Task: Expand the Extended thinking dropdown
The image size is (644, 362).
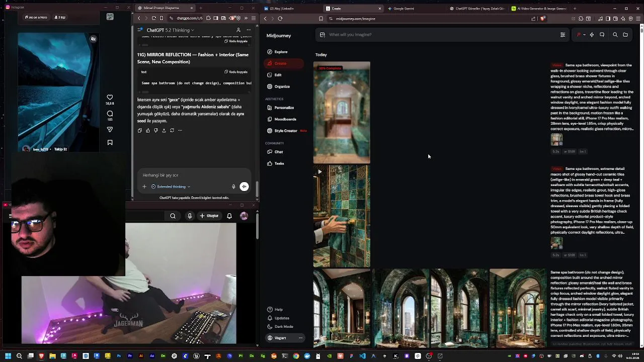Action: tap(171, 187)
